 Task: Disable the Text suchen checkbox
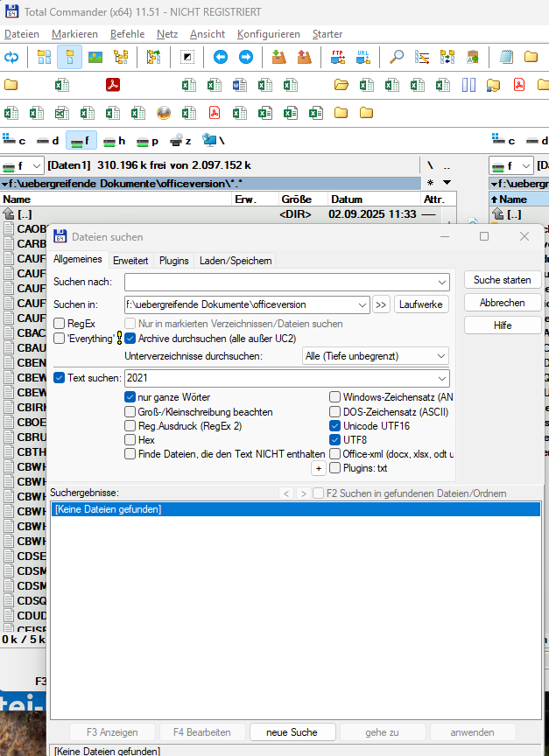pyautogui.click(x=59, y=378)
